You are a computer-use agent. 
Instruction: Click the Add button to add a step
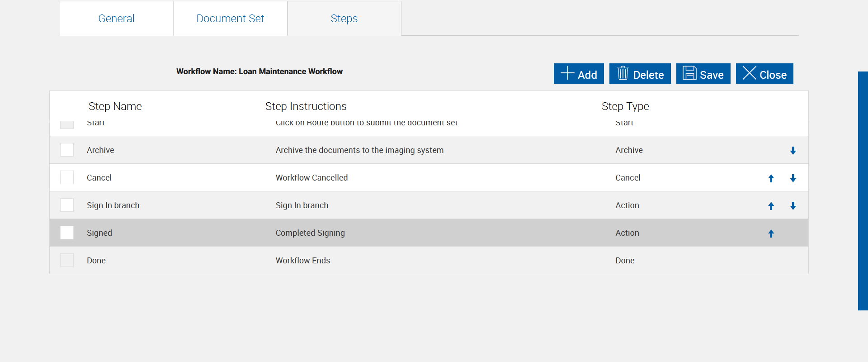579,74
